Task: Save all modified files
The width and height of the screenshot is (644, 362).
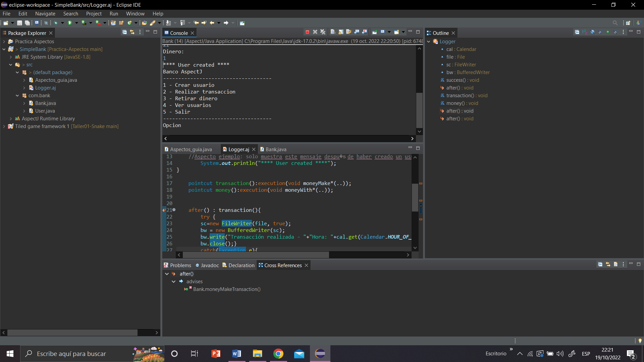Action: [27, 23]
